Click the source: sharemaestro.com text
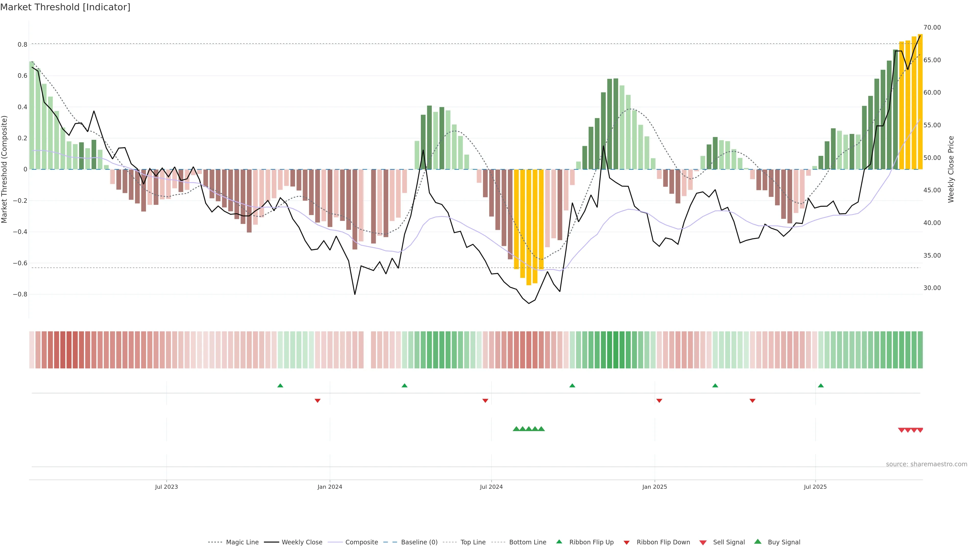 tap(926, 464)
